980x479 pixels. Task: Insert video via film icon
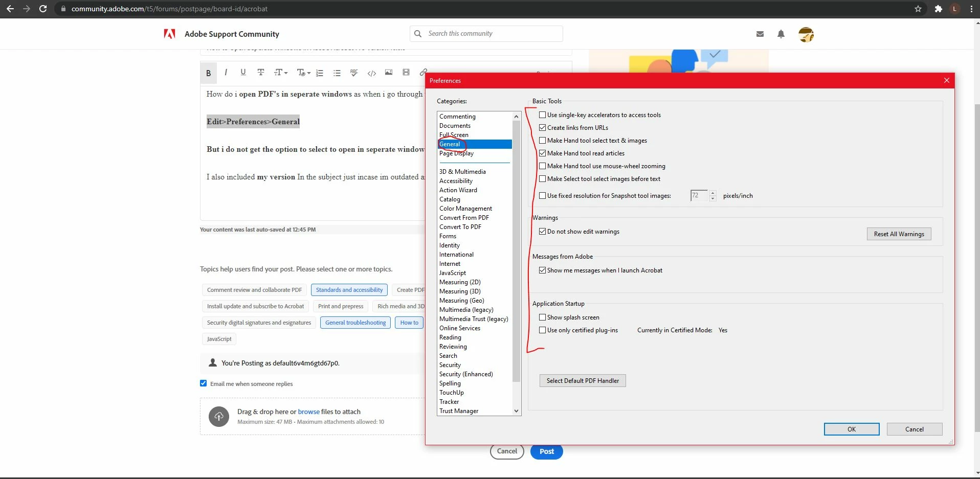pos(406,73)
